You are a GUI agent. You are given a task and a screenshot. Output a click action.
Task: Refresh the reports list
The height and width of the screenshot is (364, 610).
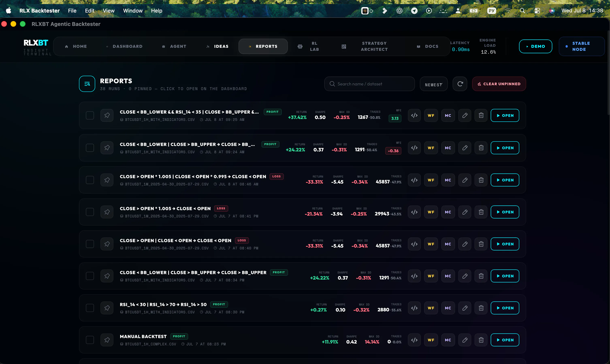pyautogui.click(x=460, y=84)
